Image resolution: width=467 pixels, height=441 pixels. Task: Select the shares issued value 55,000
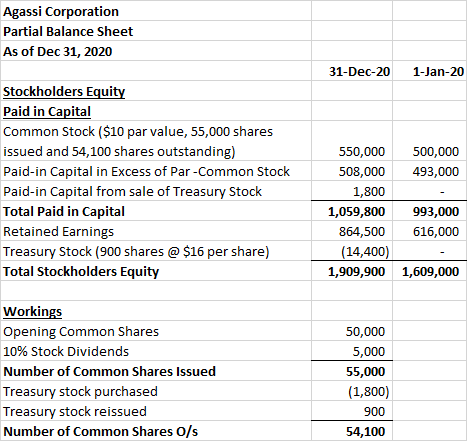[365, 372]
